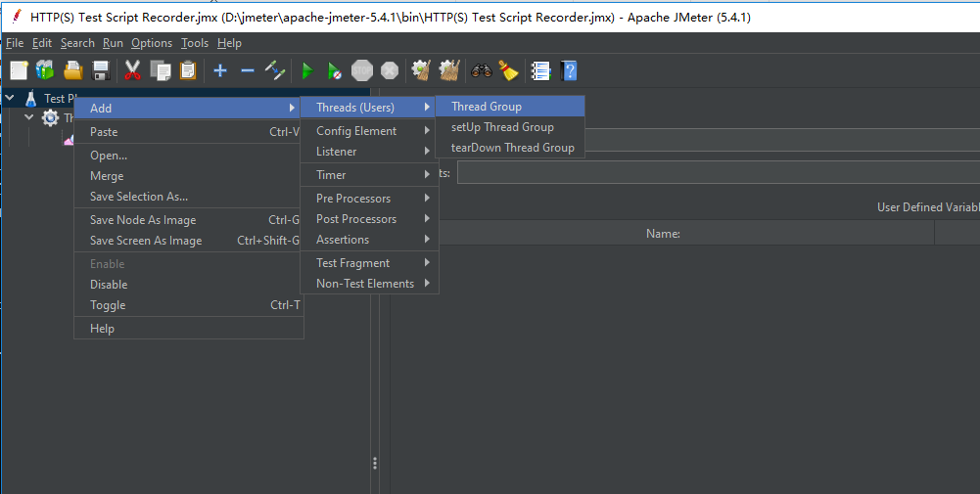The image size is (980, 494).
Task: Expand Listener submenu
Action: coord(369,152)
